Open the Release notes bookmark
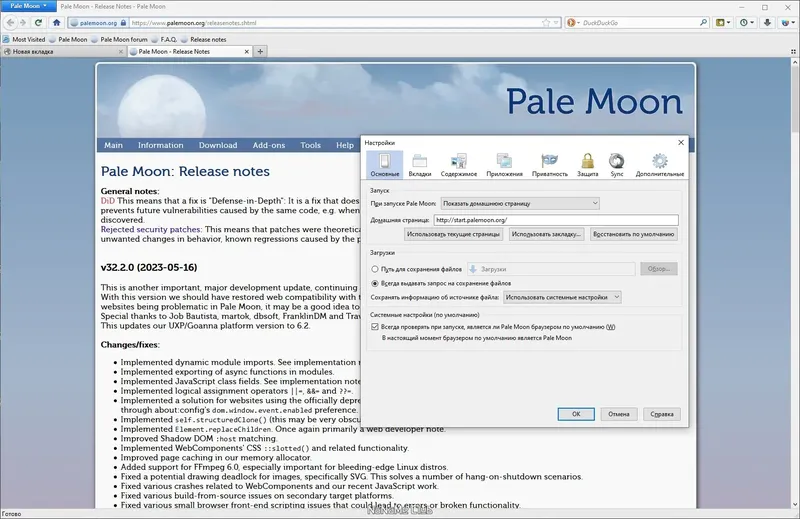 point(204,39)
